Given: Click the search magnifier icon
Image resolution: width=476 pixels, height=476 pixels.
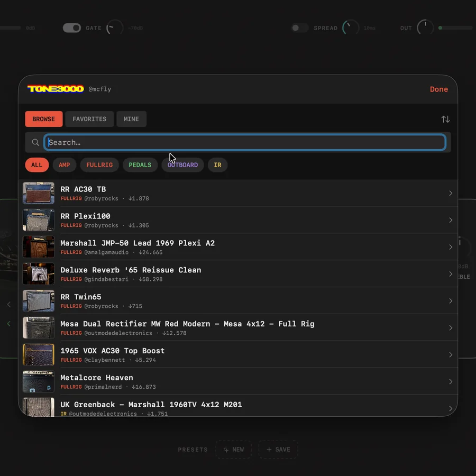Looking at the screenshot, I should coord(35,142).
